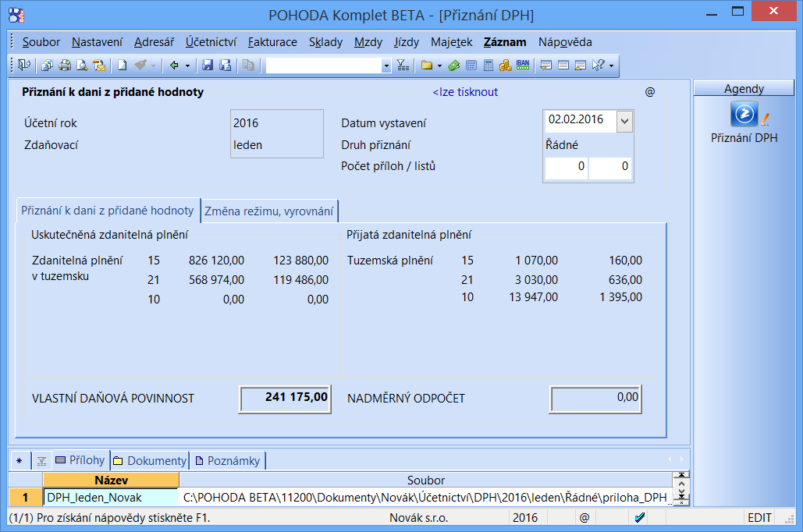Click the first panel layout icon after IBAN

click(546, 65)
